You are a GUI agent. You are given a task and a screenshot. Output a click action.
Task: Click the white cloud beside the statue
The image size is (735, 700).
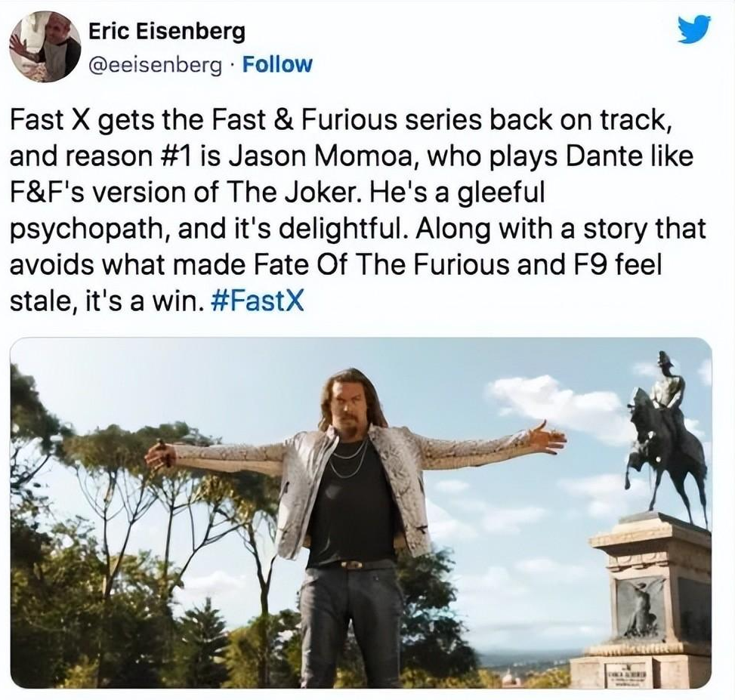[x=553, y=403]
